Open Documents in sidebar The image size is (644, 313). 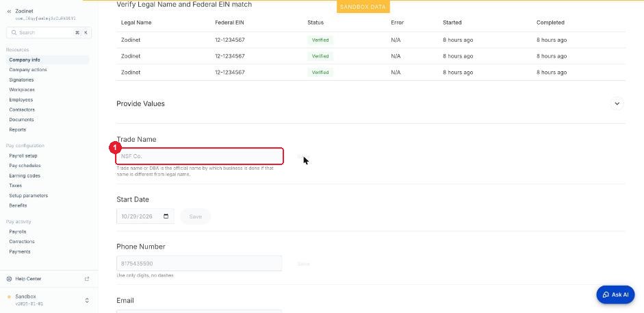21,120
